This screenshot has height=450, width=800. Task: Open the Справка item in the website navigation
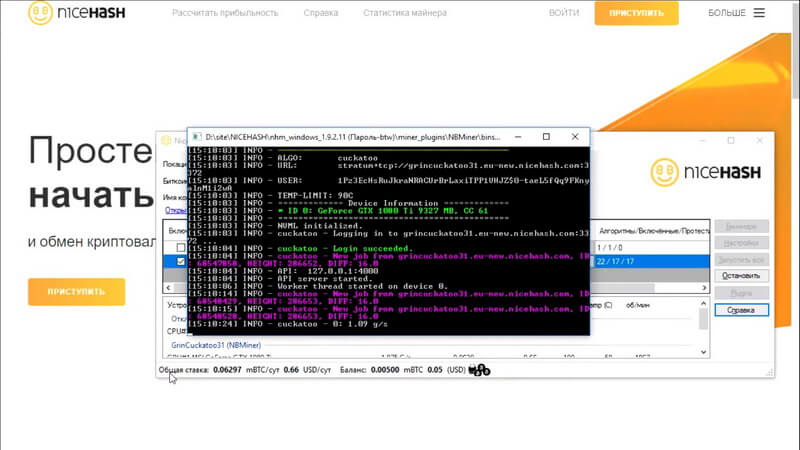pyautogui.click(x=320, y=13)
